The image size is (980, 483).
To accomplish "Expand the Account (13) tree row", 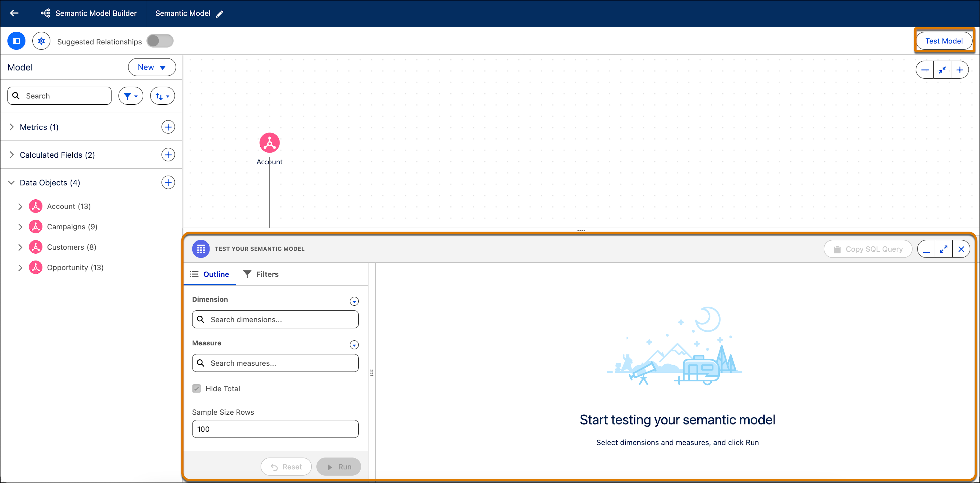I will coord(20,207).
